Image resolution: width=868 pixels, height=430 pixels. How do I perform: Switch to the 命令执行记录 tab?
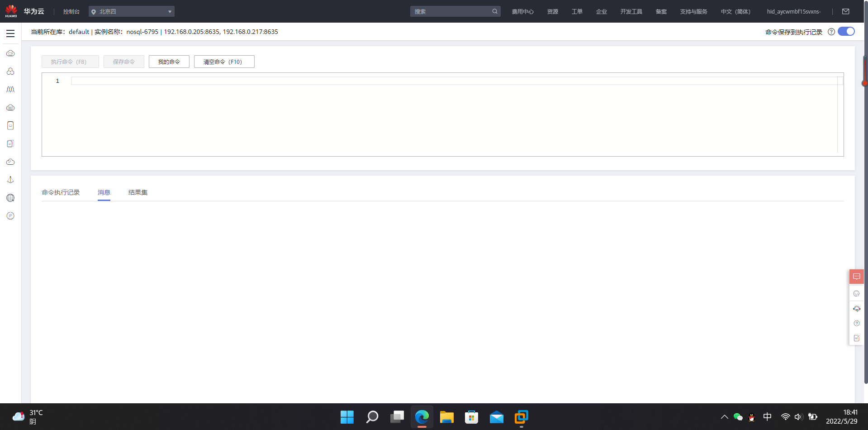pos(61,192)
